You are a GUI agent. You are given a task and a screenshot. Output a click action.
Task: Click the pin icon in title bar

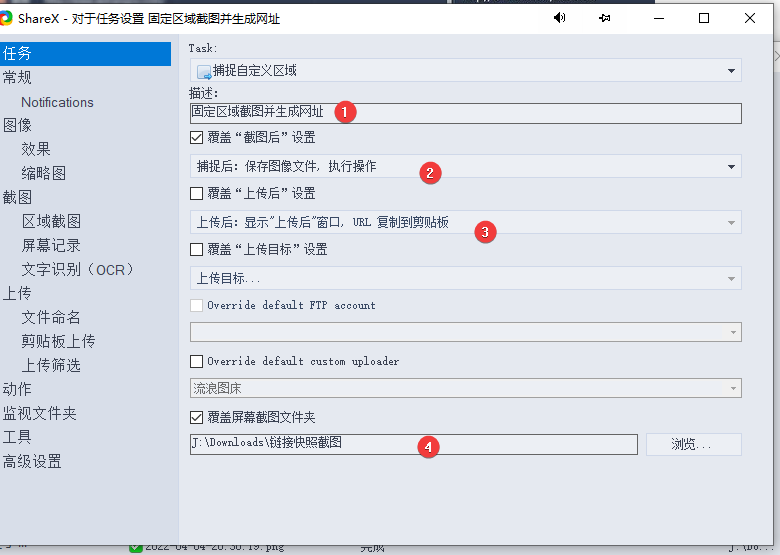604,18
